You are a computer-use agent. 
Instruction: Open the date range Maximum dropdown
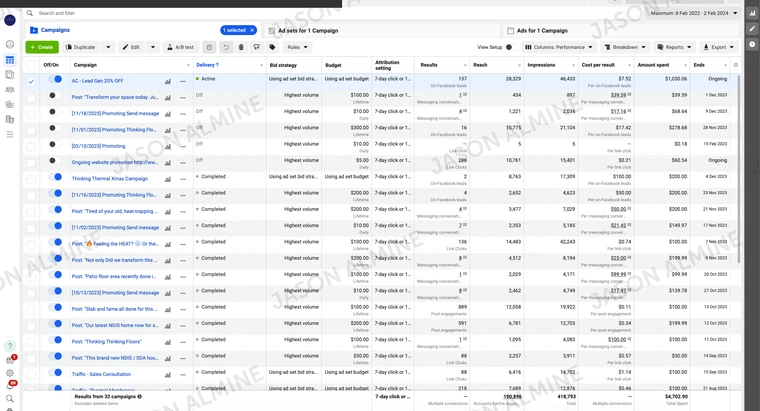click(x=694, y=13)
